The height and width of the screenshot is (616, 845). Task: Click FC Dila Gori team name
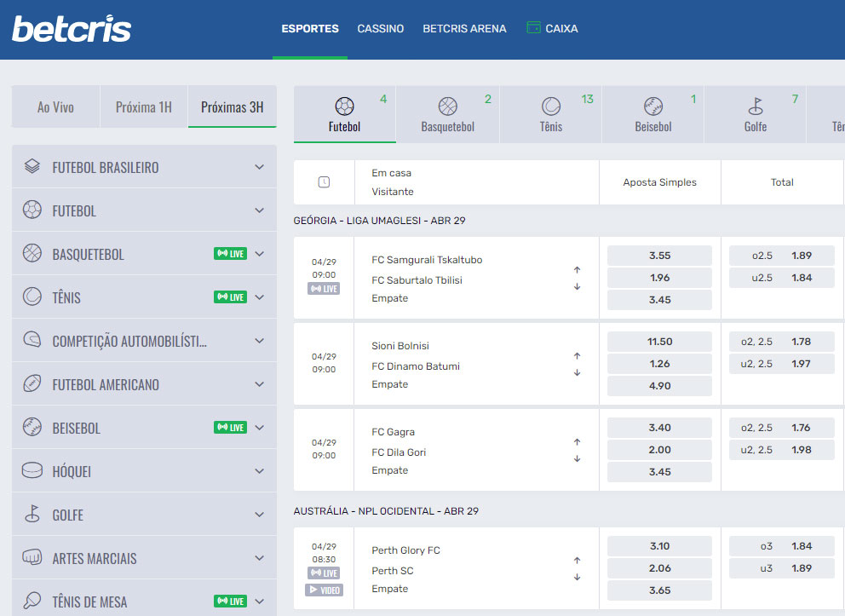399,452
